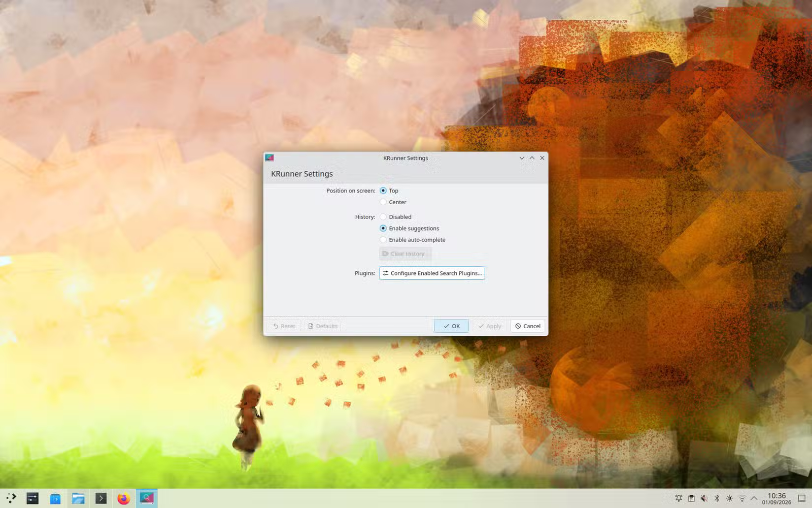The width and height of the screenshot is (812, 508).
Task: Choose Enable auto-complete for history
Action: pos(412,240)
